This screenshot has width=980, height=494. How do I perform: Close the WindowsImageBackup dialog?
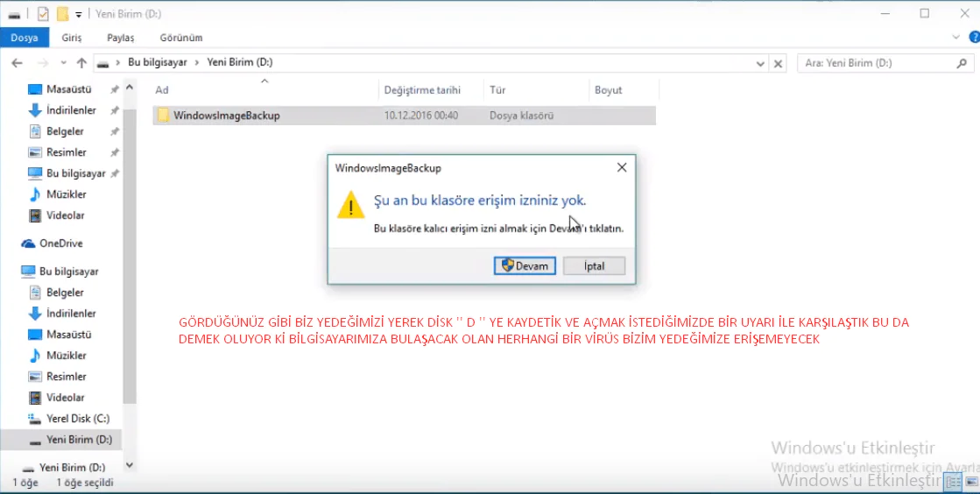[x=621, y=167]
